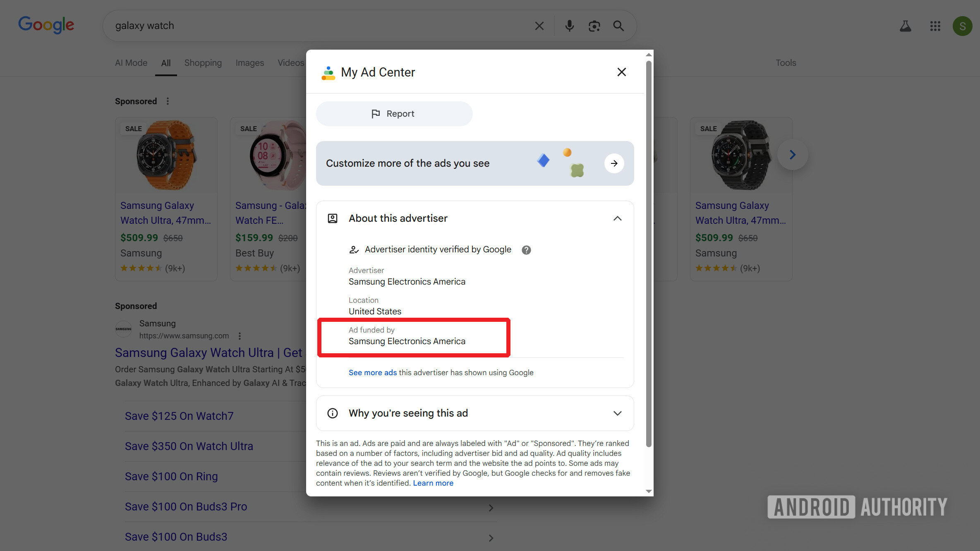Image resolution: width=980 pixels, height=551 pixels.
Task: Expand the Save $100 On Buds3 Pro row
Action: [491, 508]
